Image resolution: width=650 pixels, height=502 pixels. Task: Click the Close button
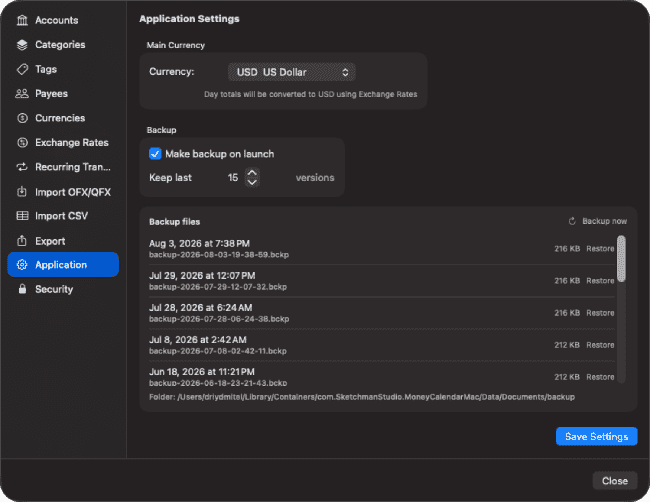(615, 481)
